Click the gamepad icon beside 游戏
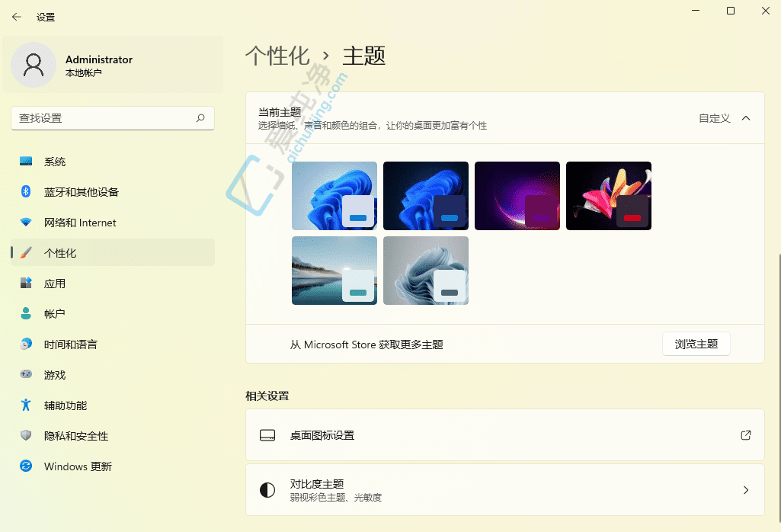The height and width of the screenshot is (532, 781). 26,374
